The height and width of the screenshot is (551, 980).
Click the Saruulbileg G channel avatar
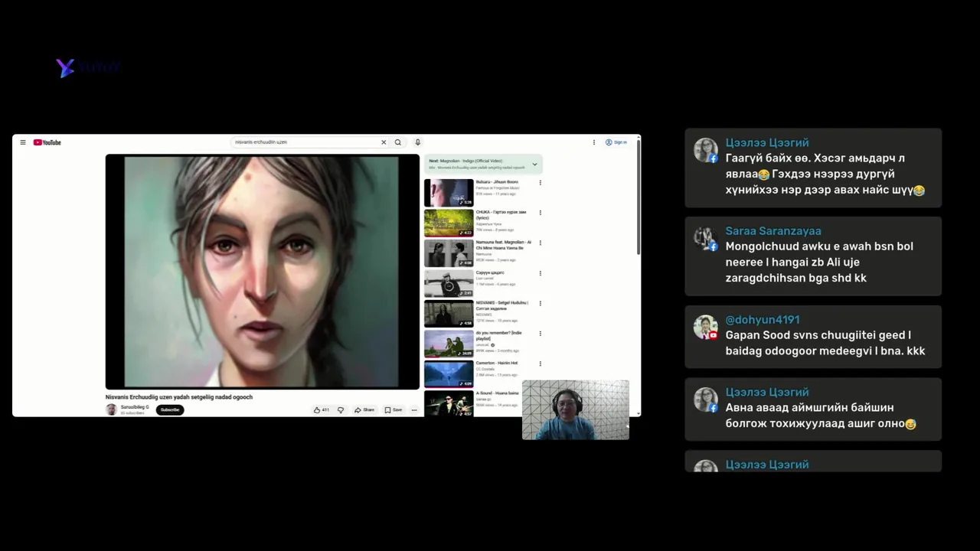(111, 409)
